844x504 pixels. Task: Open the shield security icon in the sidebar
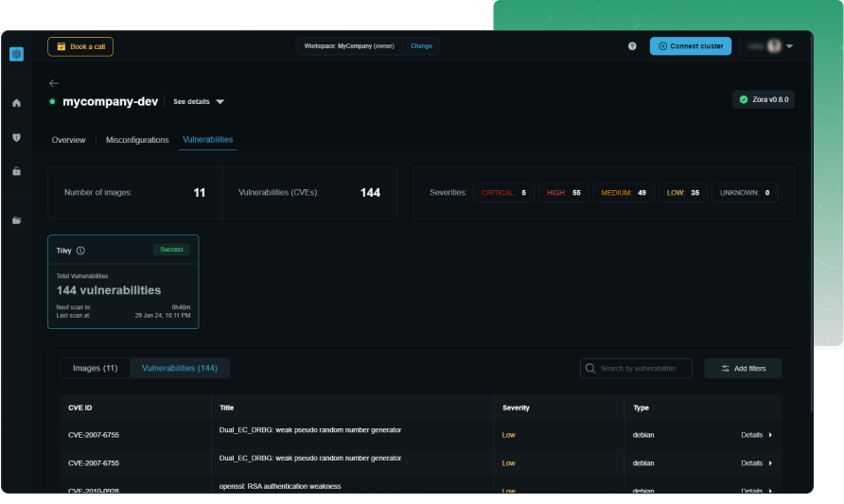[16, 137]
